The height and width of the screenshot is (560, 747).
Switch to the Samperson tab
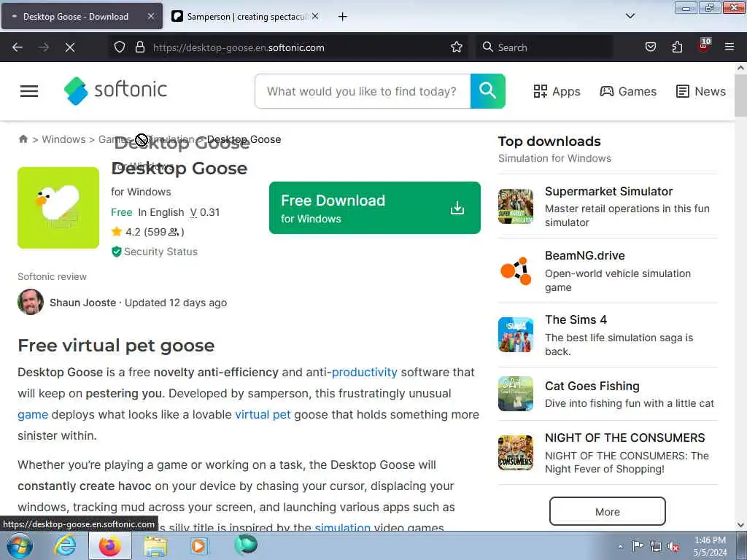pos(245,17)
